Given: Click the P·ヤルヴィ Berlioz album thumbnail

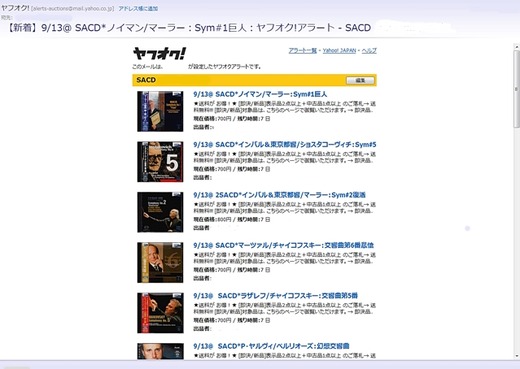Looking at the screenshot, I should click(160, 351).
